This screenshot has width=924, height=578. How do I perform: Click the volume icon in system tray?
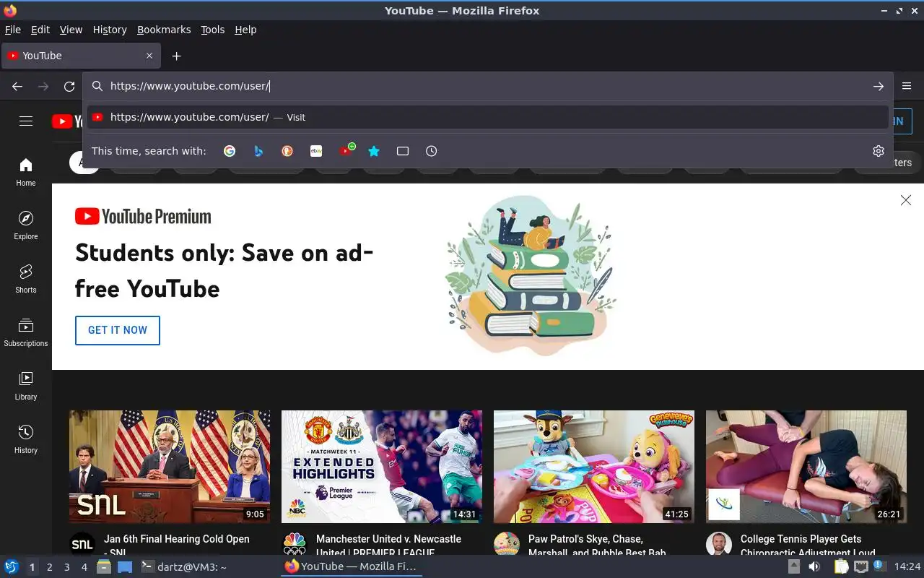814,566
